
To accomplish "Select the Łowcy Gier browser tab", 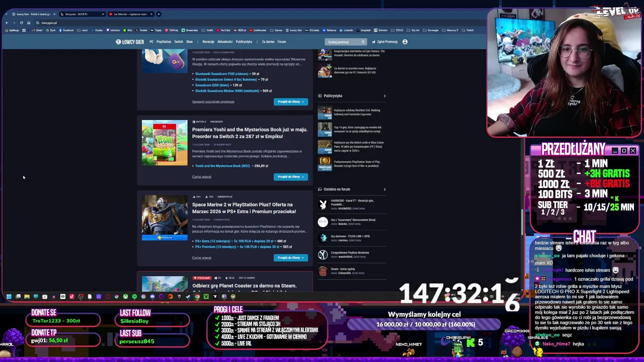I will 34,14.
